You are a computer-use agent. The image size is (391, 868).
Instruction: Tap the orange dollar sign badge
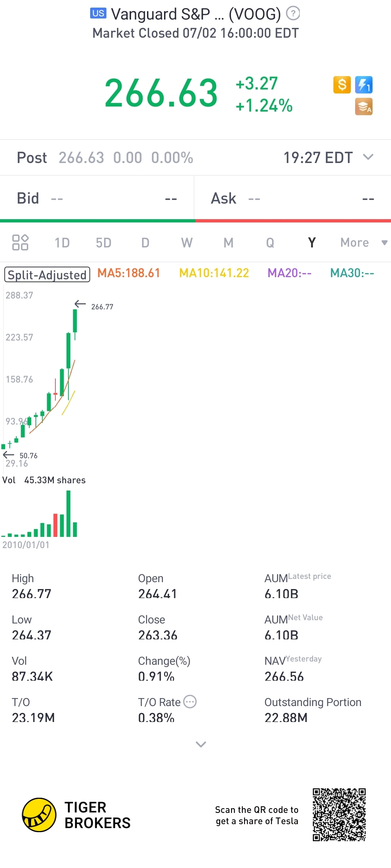pos(342,85)
